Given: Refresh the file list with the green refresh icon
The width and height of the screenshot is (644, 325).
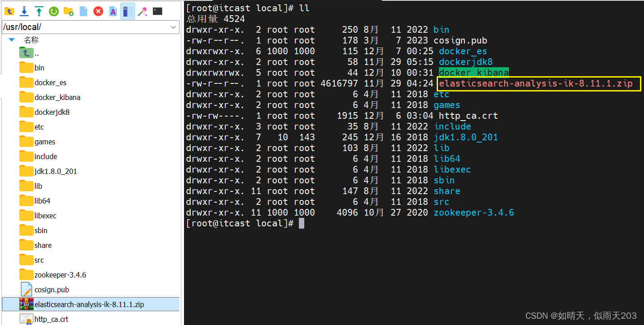Looking at the screenshot, I should pyautogui.click(x=54, y=11).
